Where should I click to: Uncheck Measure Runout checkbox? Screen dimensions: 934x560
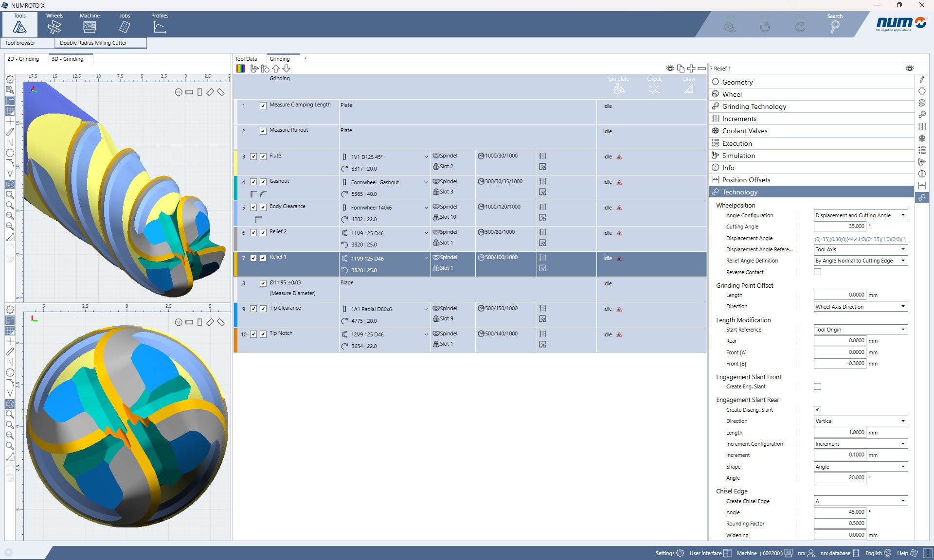point(263,131)
